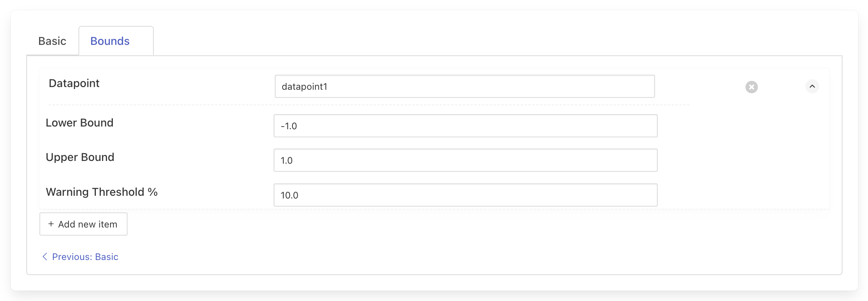Click the left arrow icon beside Previous: Basic

[45, 257]
